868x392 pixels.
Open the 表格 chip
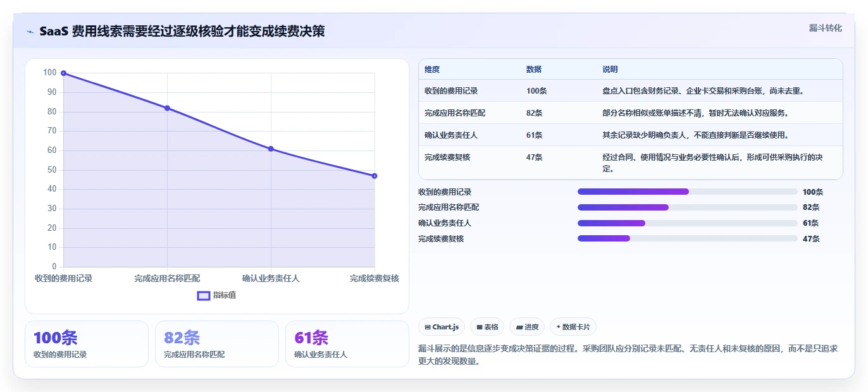point(487,327)
